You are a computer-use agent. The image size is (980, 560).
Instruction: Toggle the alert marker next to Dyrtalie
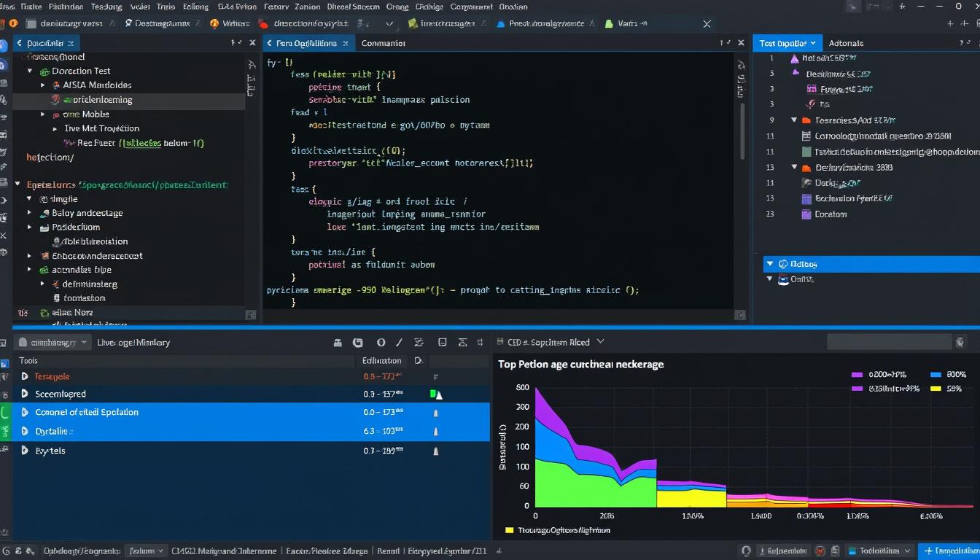(x=436, y=431)
